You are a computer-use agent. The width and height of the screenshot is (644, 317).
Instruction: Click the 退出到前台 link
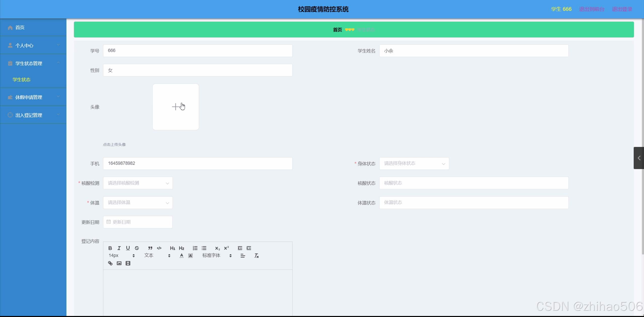click(591, 9)
